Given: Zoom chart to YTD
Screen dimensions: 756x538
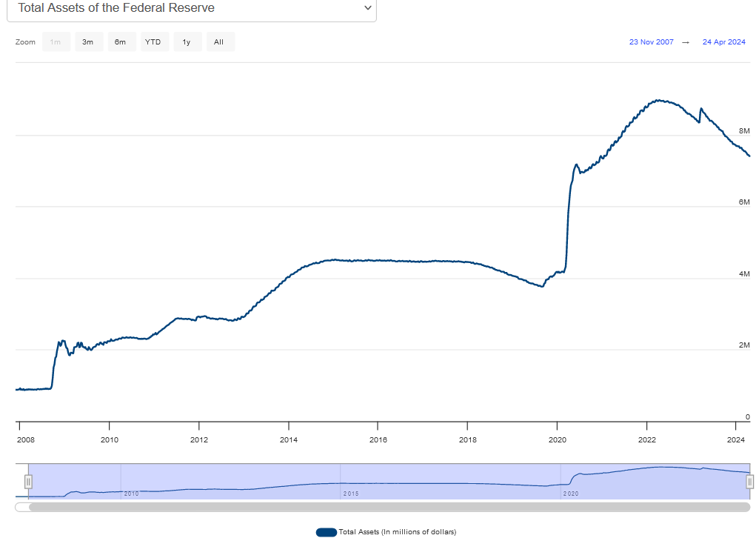Looking at the screenshot, I should [153, 42].
